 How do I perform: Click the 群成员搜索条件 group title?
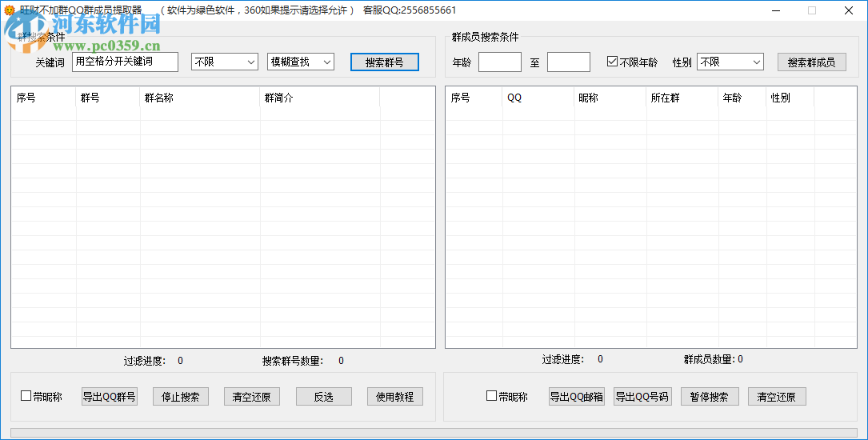tap(485, 37)
